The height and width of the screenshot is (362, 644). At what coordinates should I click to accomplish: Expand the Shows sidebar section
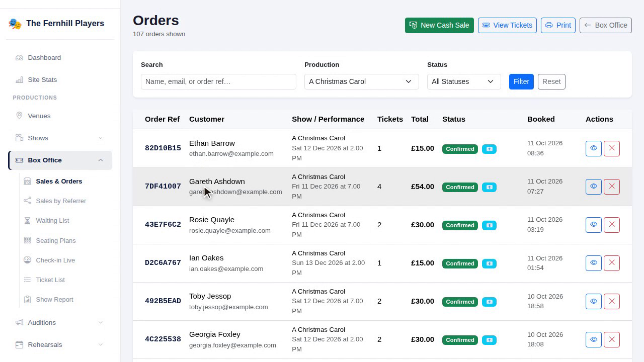tap(60, 138)
